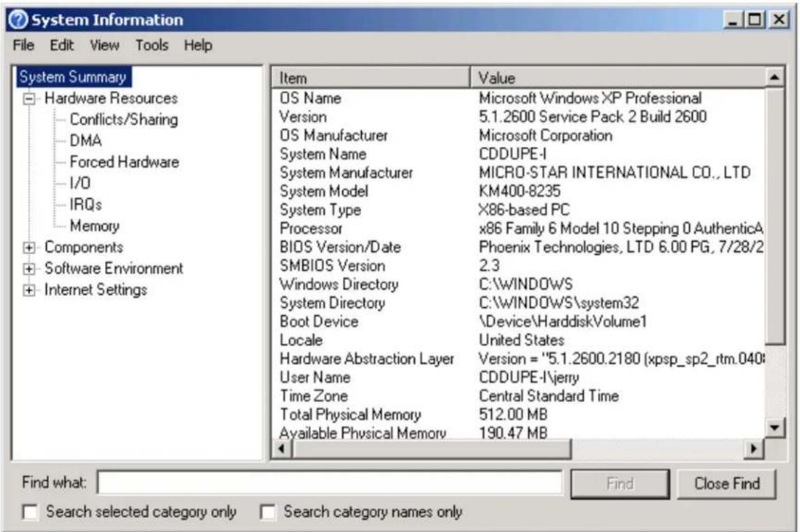Open the View menu
Screen dimensions: 800x532
click(x=105, y=45)
